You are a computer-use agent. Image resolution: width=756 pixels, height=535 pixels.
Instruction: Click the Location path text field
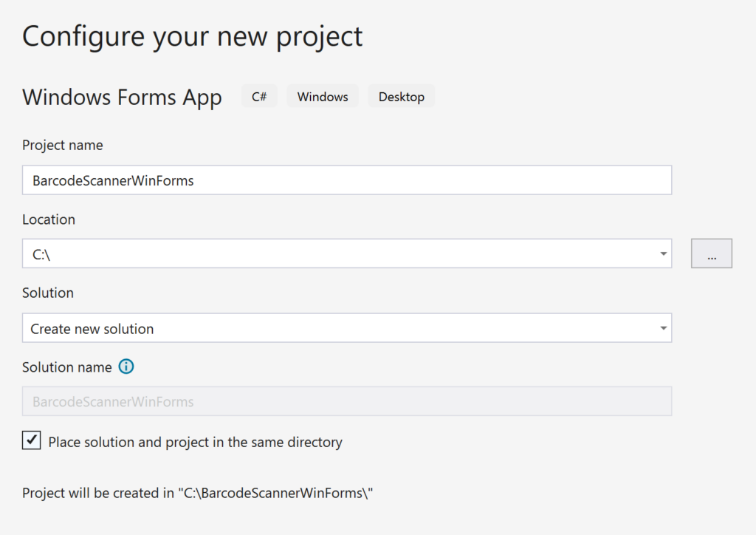click(340, 254)
